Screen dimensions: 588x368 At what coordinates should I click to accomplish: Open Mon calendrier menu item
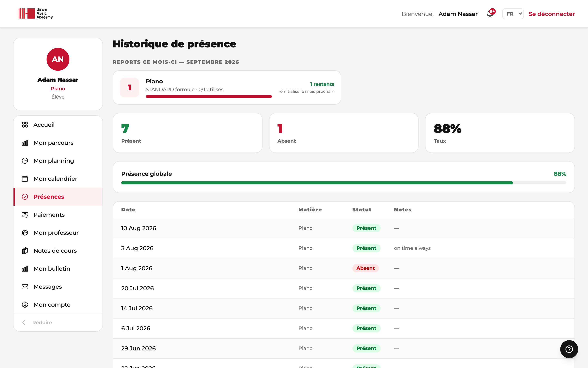point(58,179)
